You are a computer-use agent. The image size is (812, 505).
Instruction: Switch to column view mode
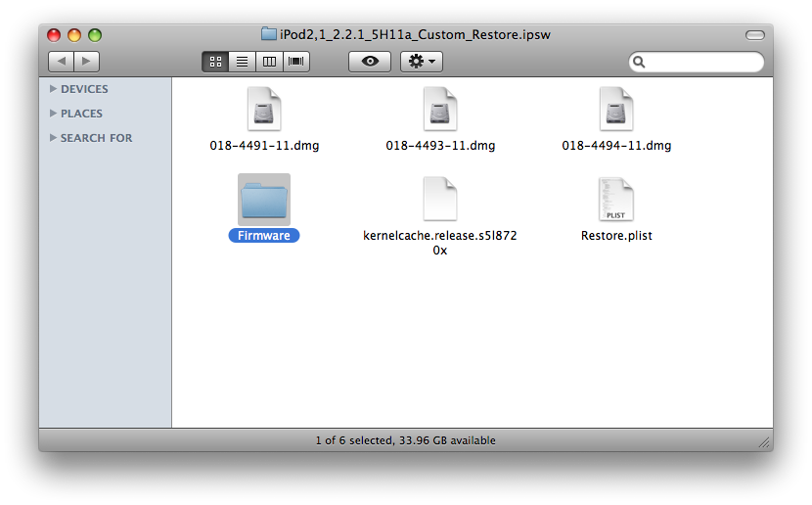click(x=269, y=62)
